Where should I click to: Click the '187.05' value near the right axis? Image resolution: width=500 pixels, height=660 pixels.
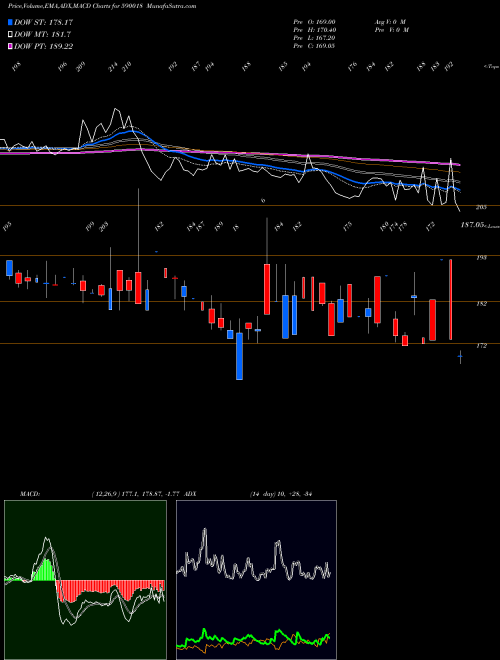coord(473,226)
